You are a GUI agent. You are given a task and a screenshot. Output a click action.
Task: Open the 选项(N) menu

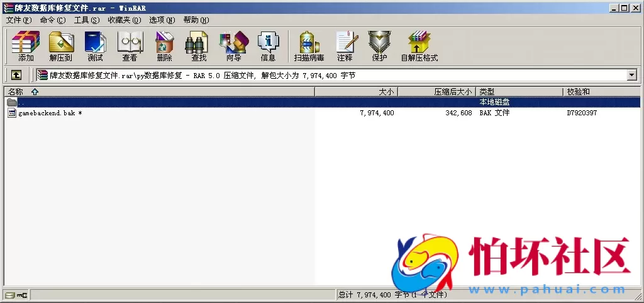point(162,20)
